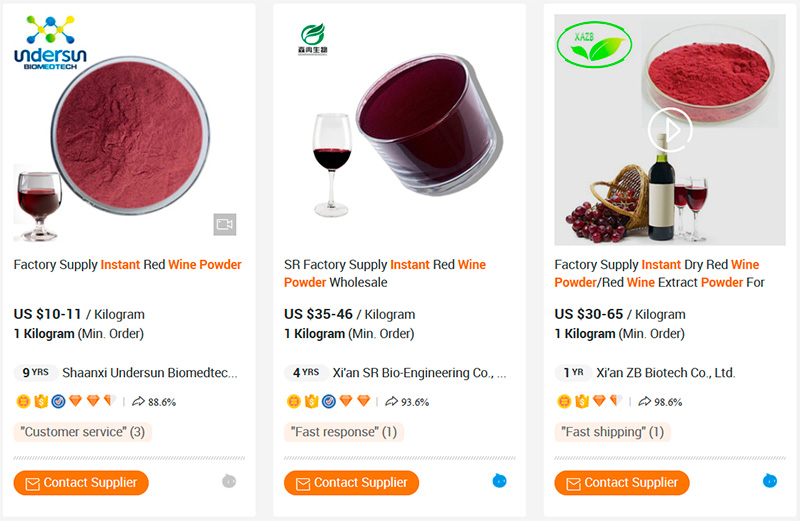
Task: Contact the Xi'an ZB Biotech supplier
Action: tap(622, 483)
